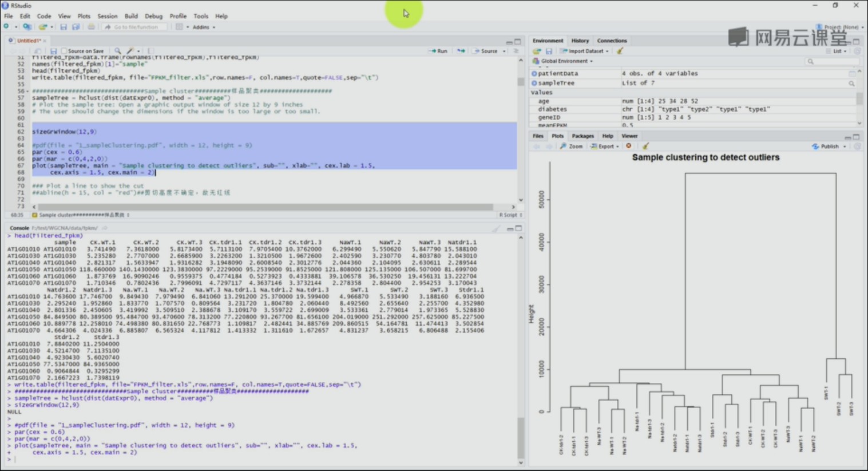The image size is (868, 471).
Task: Open the Session menu
Action: pyautogui.click(x=107, y=16)
